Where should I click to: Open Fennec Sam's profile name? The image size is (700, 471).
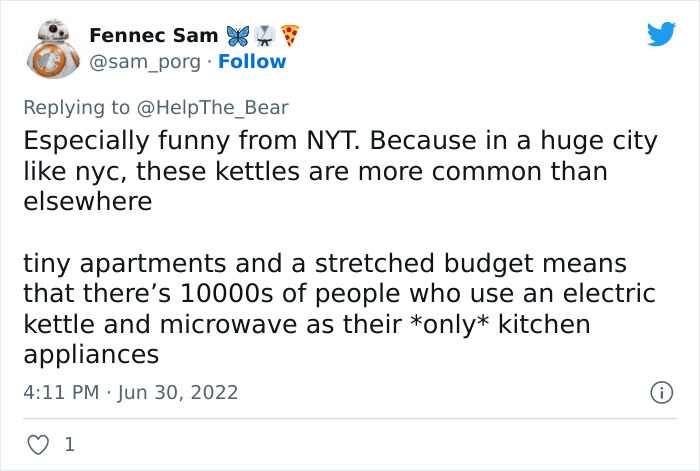(152, 36)
